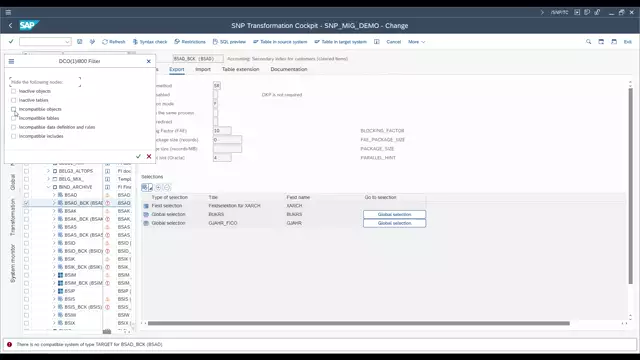Click the Blocking Factor input field

222,131
